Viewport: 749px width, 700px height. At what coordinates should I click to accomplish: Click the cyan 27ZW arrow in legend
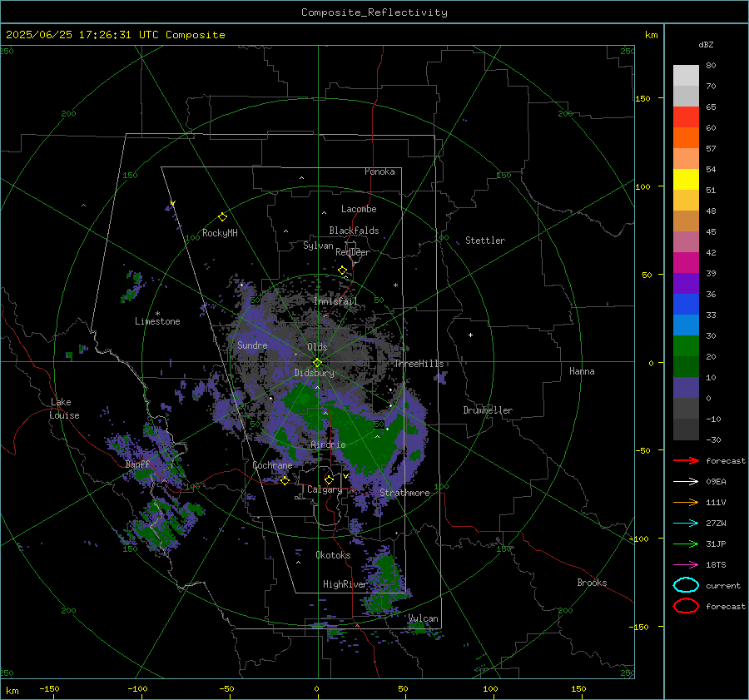686,524
